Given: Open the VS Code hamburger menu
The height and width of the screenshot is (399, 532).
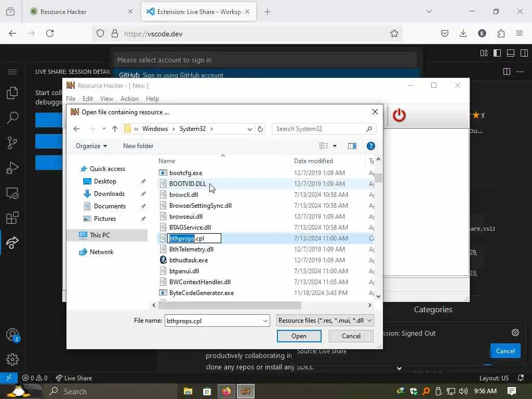Looking at the screenshot, I should click(12, 72).
